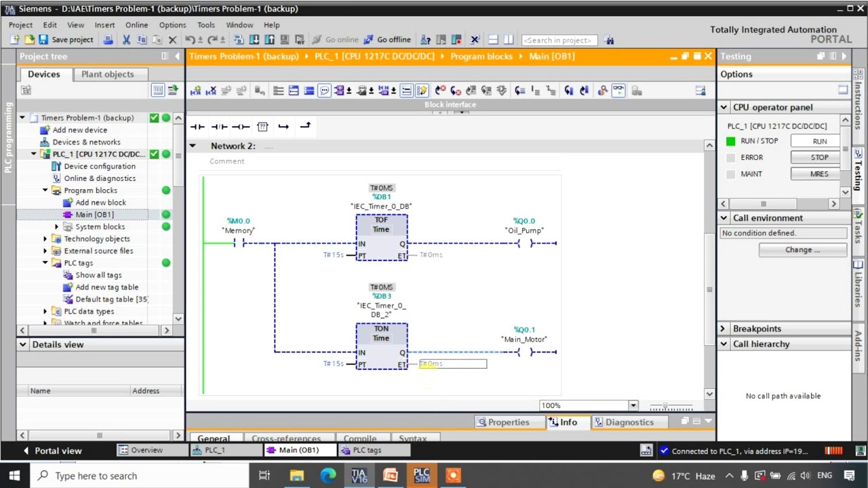Collapse the CPU operator panel section
Screen dimensions: 868x488
[723, 107]
